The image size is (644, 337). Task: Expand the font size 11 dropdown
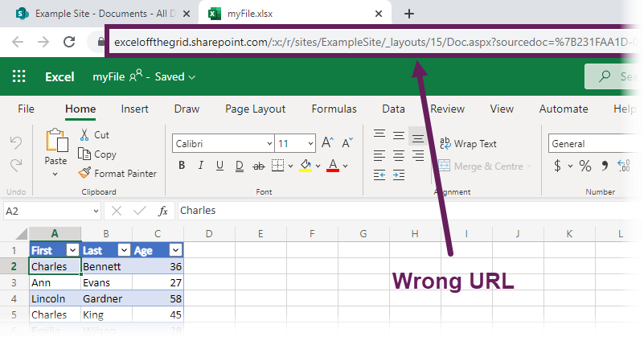click(295, 143)
